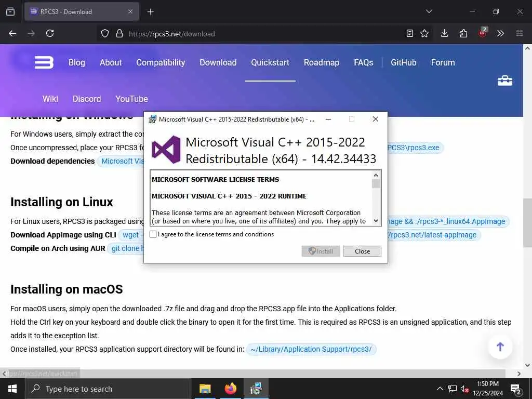532x399 pixels.
Task: Open the Wiki link
Action: coord(50,99)
